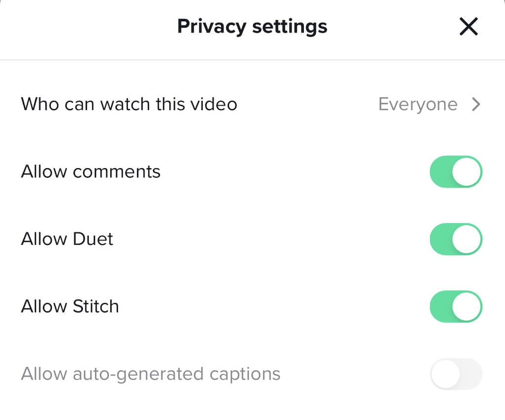Enable the auto-generated captions toggle
Image resolution: width=505 pixels, height=420 pixels.
click(456, 374)
